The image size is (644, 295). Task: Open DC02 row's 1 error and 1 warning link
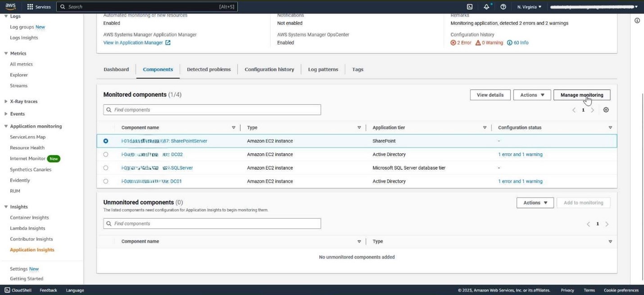(520, 154)
